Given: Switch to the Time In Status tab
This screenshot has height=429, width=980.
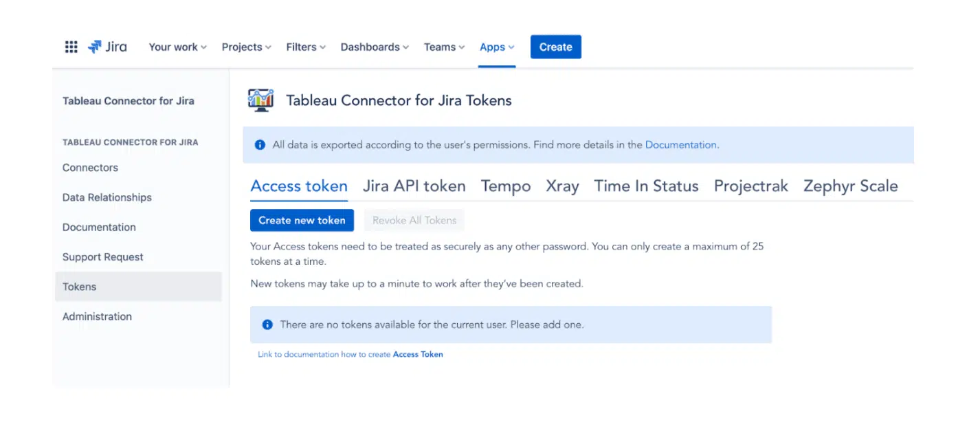Looking at the screenshot, I should [x=646, y=186].
